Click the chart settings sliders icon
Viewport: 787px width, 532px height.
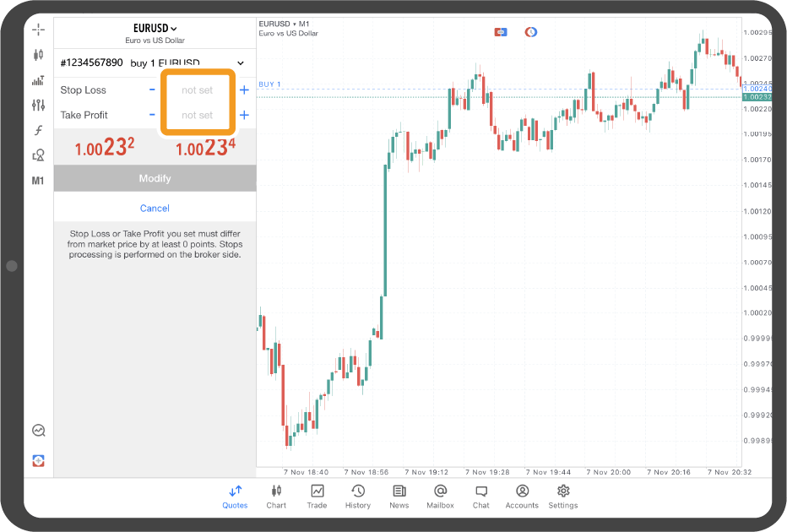pos(38,105)
